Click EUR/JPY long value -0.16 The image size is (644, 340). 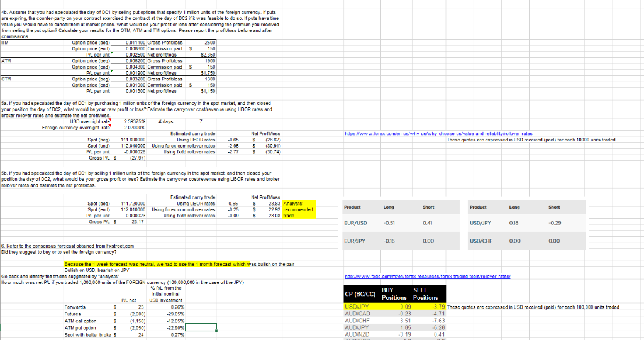(x=389, y=241)
